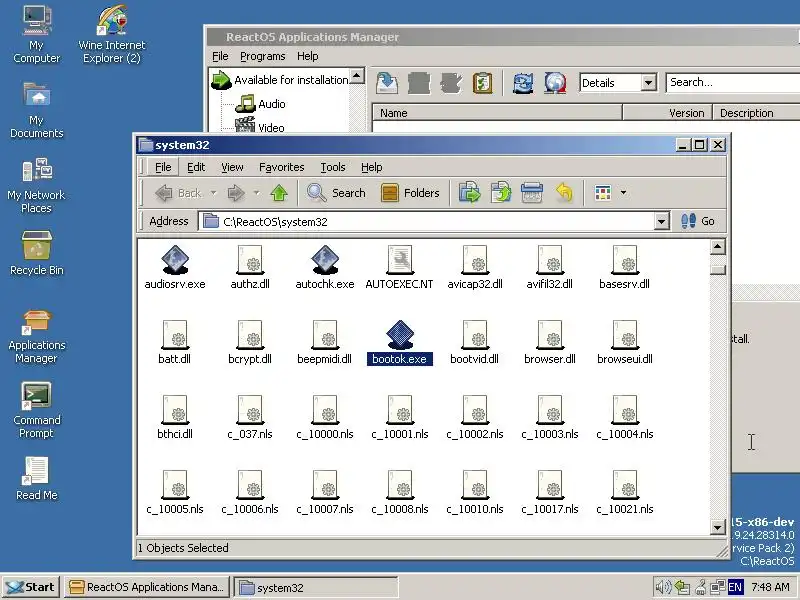Select Video category in Applications Manager
This screenshot has width=800, height=600.
click(260, 127)
